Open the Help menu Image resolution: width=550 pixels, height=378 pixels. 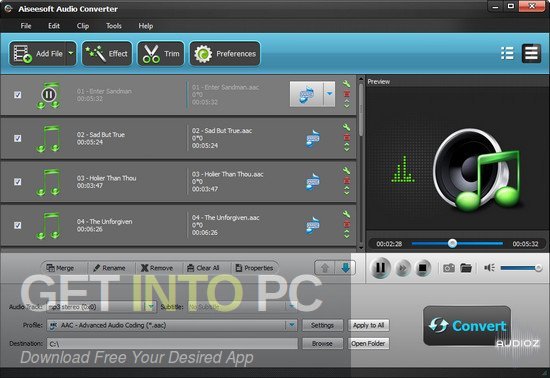(146, 26)
